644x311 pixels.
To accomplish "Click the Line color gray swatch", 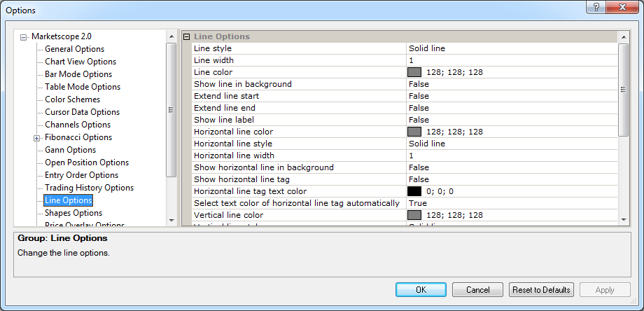I will pyautogui.click(x=414, y=72).
